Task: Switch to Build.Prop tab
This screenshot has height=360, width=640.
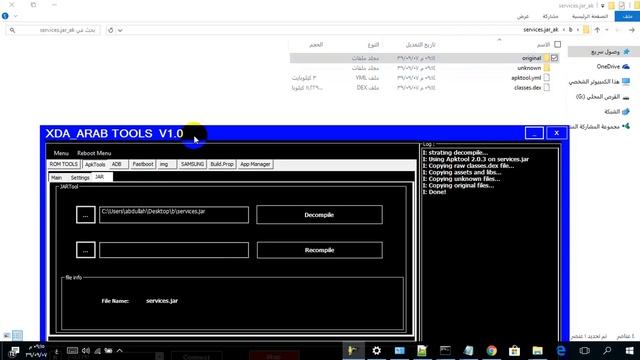Action: point(222,164)
